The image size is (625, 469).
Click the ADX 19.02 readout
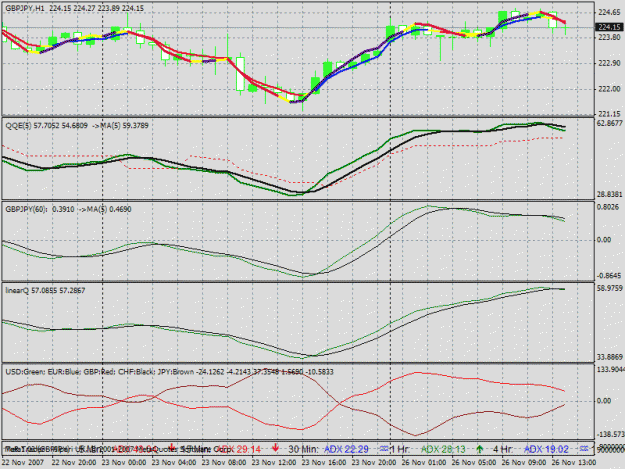point(546,449)
